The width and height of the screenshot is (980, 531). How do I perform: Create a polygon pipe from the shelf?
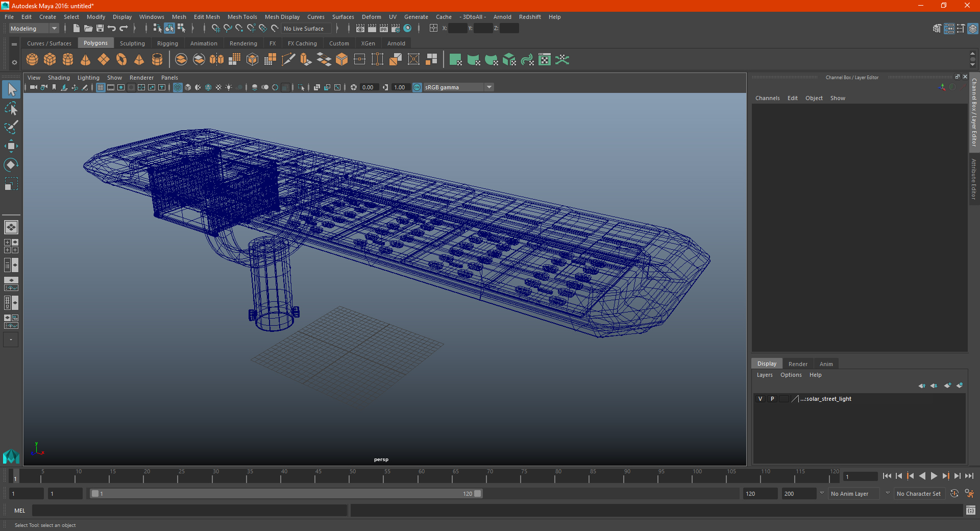pyautogui.click(x=157, y=60)
